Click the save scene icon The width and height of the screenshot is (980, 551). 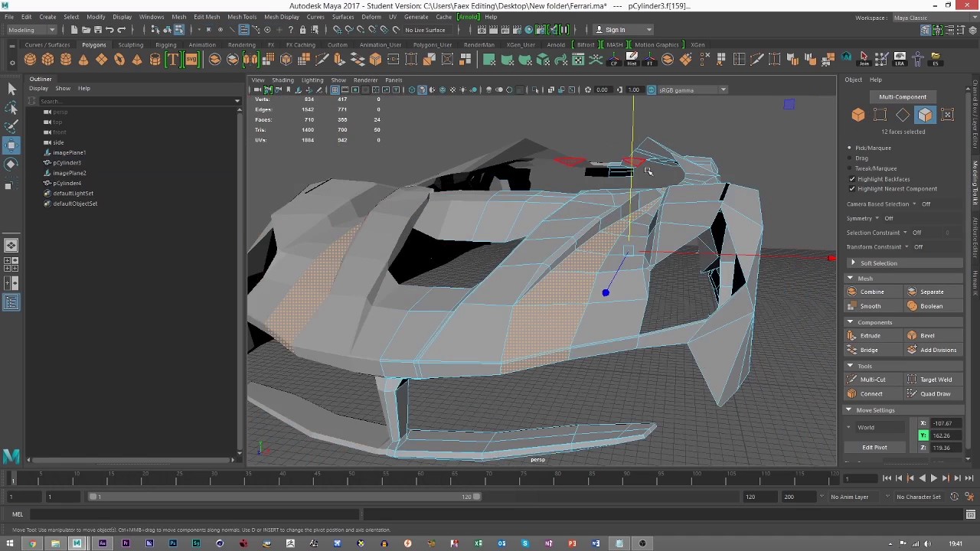tap(97, 30)
